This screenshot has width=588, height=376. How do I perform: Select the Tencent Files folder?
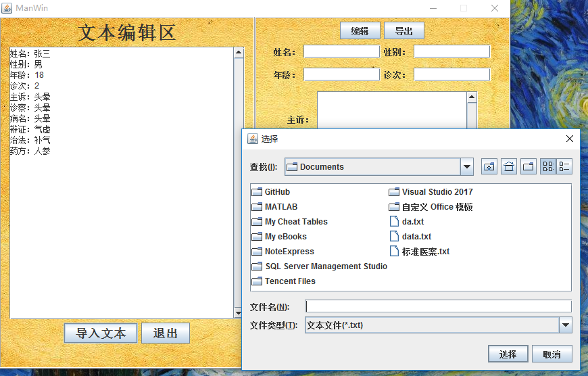[x=284, y=281]
